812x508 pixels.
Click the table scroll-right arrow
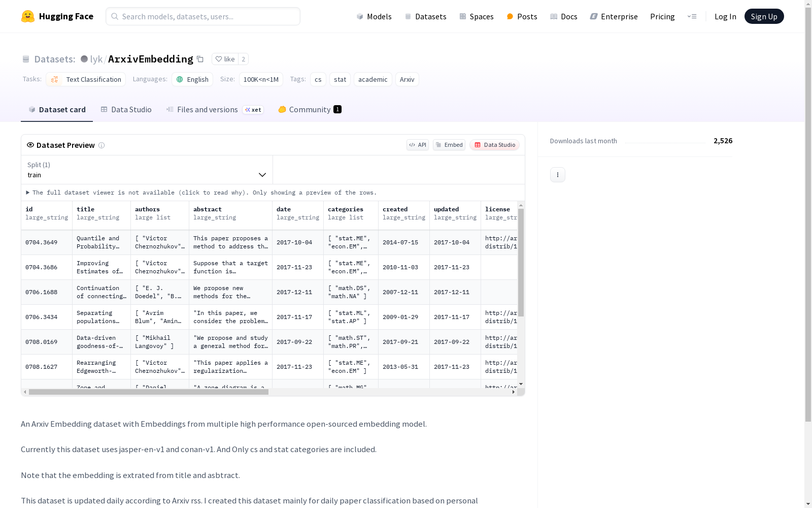[x=514, y=392]
